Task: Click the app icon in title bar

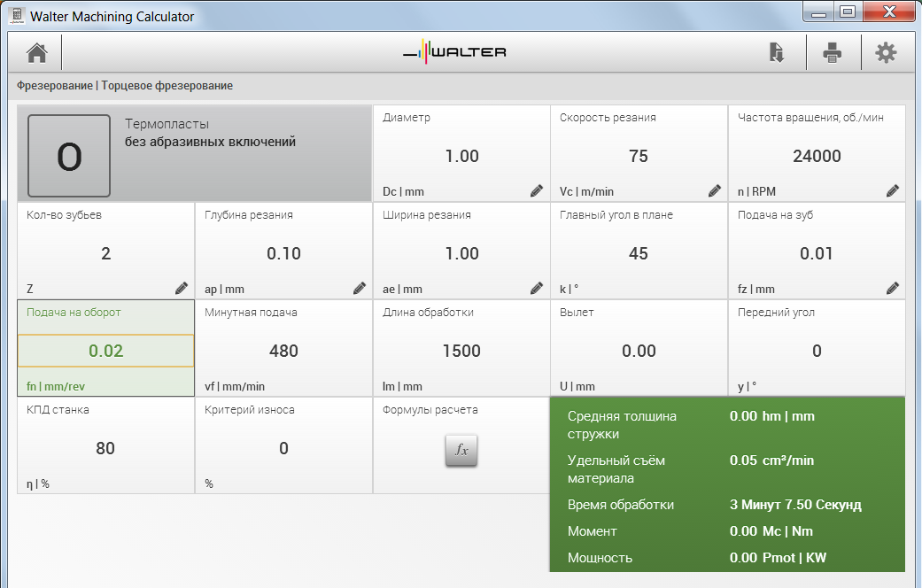Action: click(x=17, y=16)
